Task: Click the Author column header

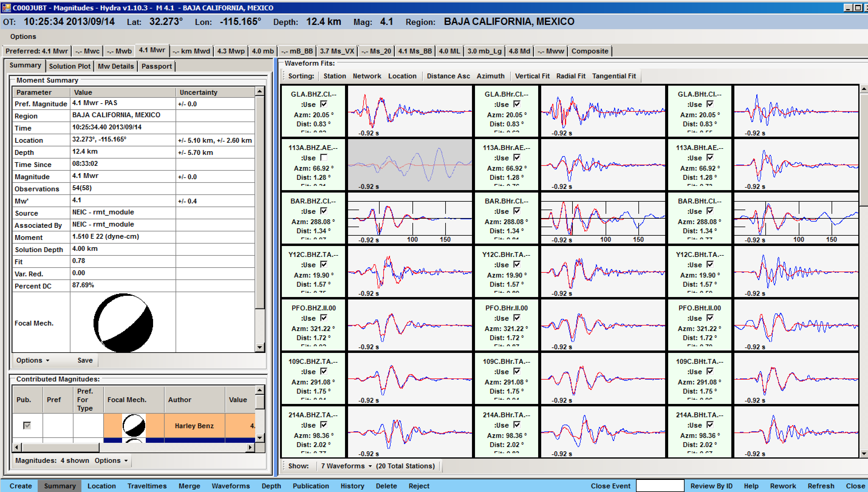Action: pos(194,399)
